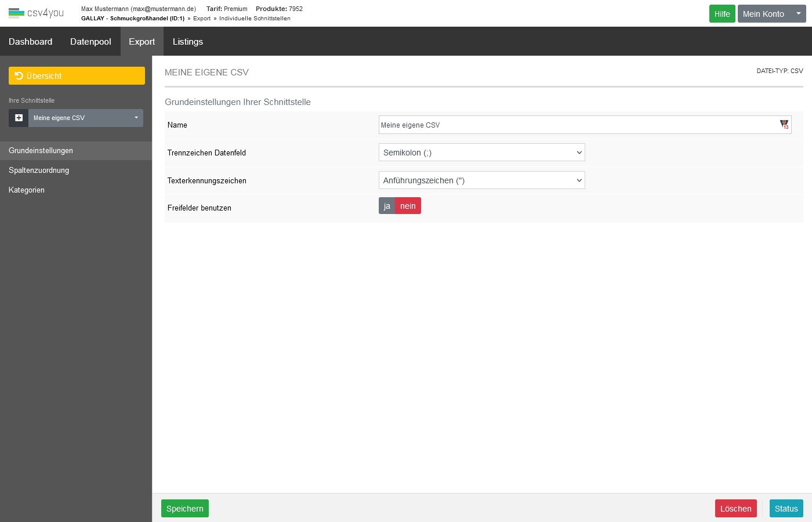Click the Hilfe button
This screenshot has height=522, width=812.
(x=722, y=14)
